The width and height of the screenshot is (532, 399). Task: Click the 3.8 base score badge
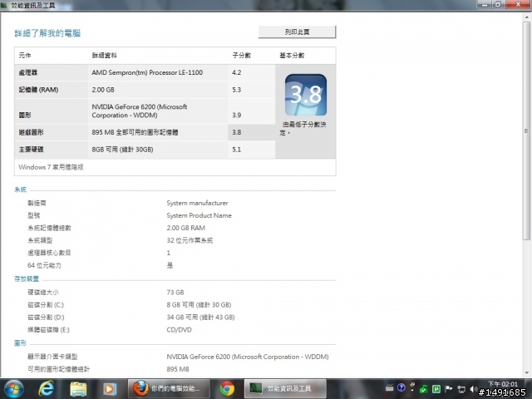306,95
